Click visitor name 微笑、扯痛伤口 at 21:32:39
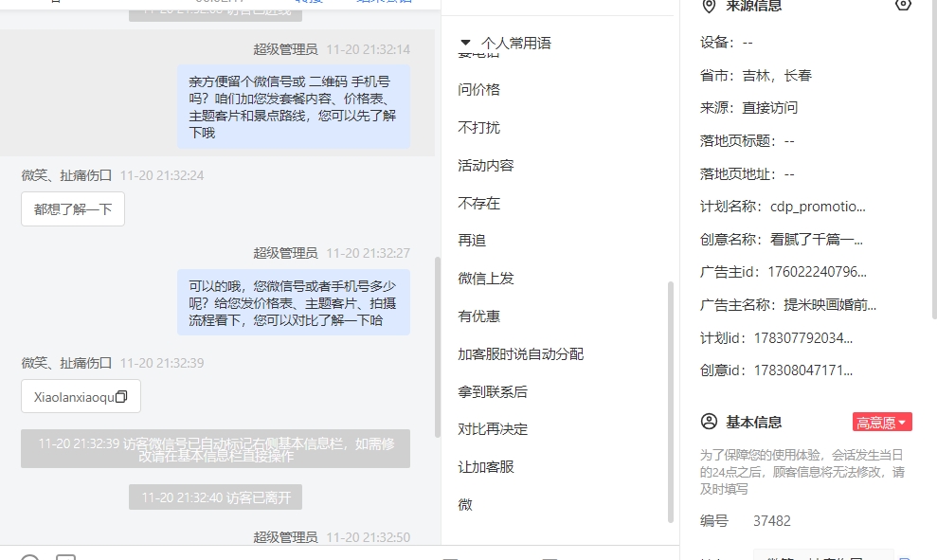The image size is (937, 560). click(x=66, y=363)
